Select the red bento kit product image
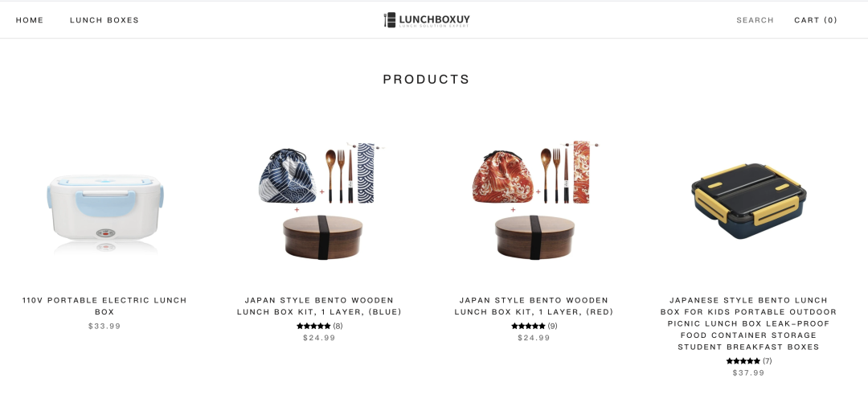This screenshot has width=868, height=395. (x=534, y=200)
